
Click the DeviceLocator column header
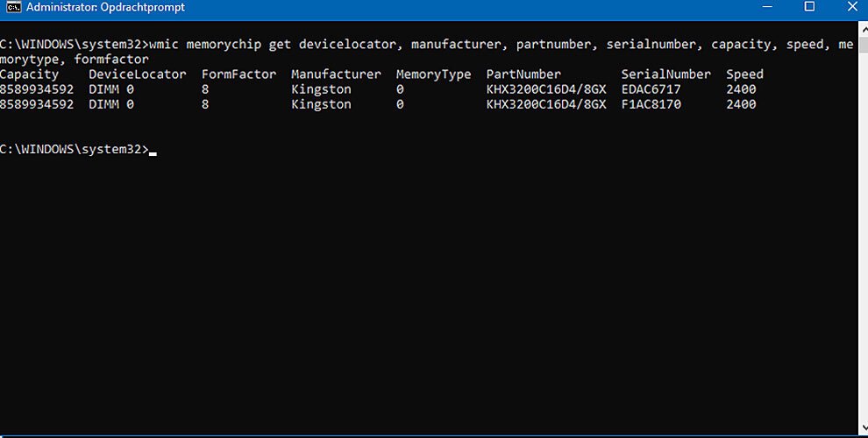coord(138,74)
